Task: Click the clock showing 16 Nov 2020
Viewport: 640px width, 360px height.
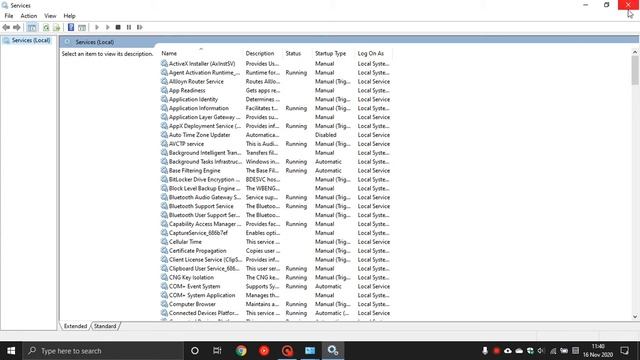Action: pyautogui.click(x=598, y=351)
